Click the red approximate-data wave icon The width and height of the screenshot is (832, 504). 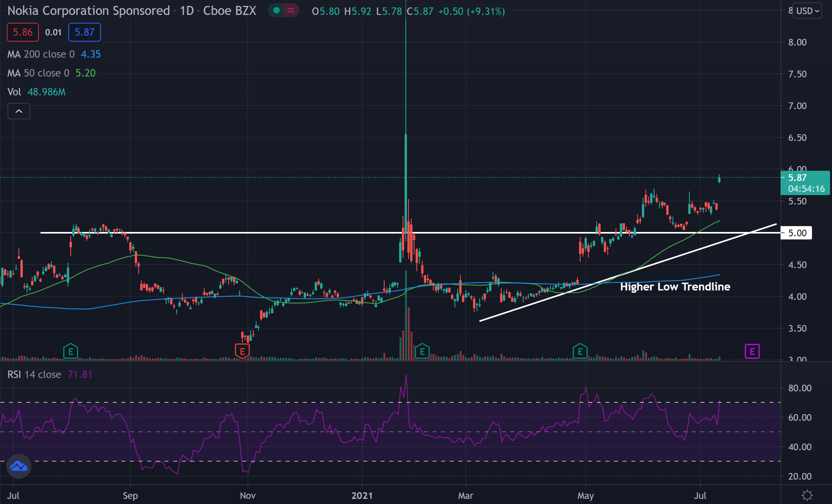[291, 11]
